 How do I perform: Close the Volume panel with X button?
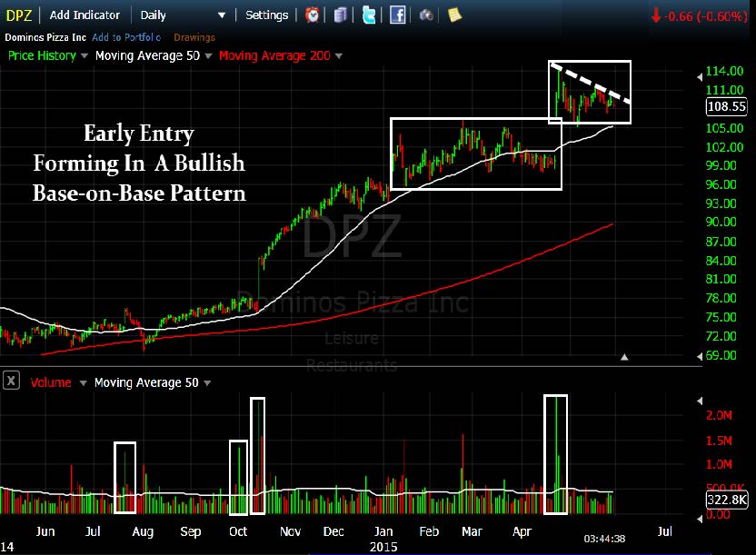[x=11, y=381]
